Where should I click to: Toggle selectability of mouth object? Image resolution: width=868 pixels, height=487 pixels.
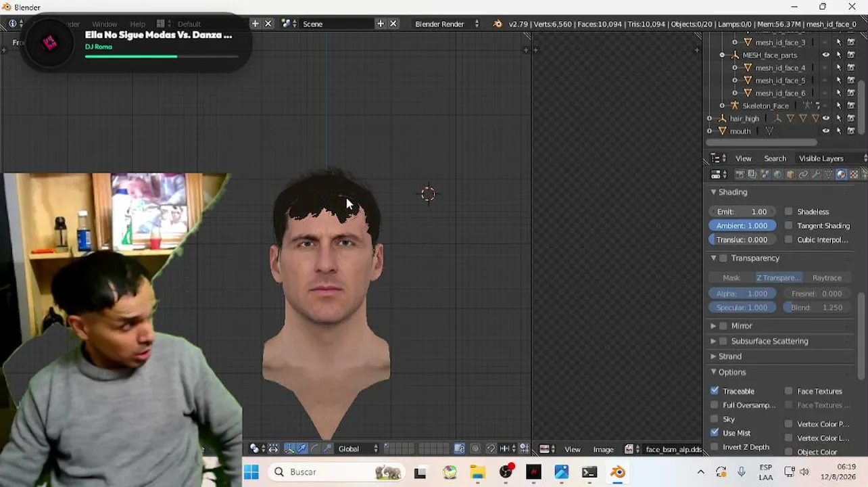839,131
